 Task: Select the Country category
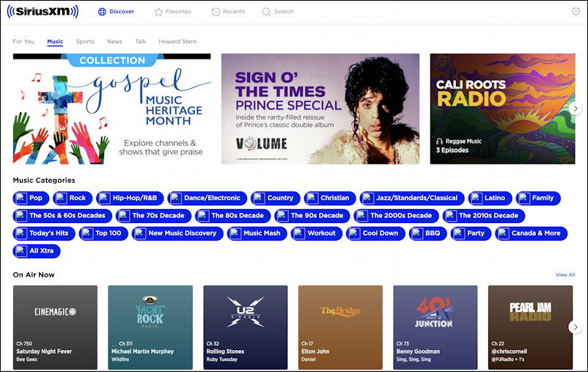(x=275, y=198)
